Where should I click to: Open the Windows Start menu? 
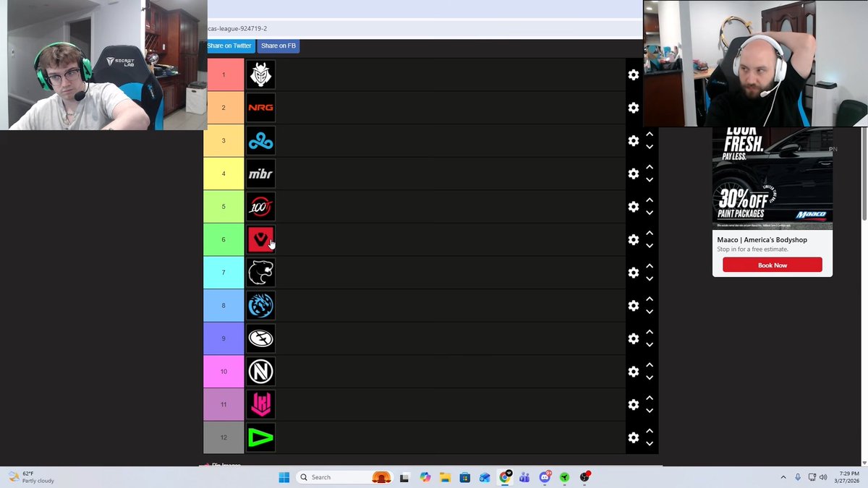(284, 477)
